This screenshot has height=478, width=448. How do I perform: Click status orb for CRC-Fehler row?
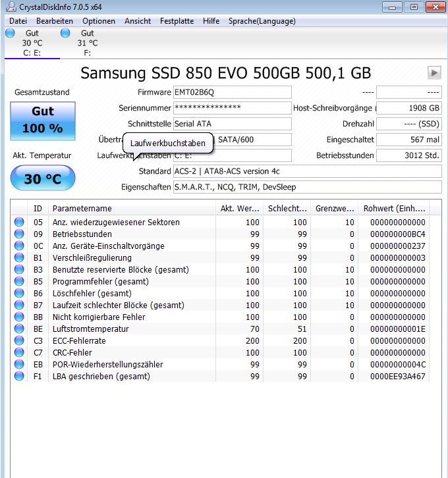pyautogui.click(x=19, y=352)
